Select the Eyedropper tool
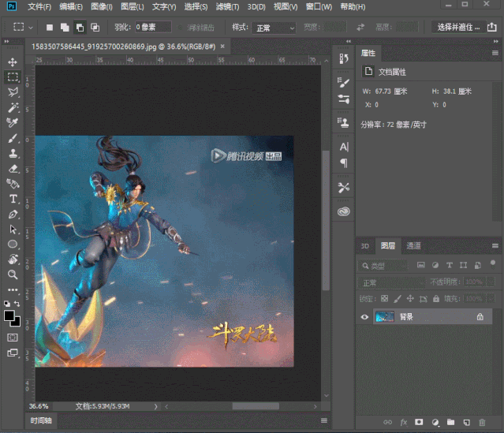 click(x=13, y=122)
